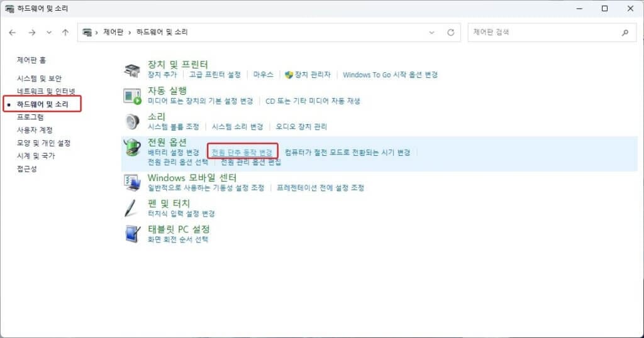Click the Windows 모바일 센터 icon

pos(132,183)
